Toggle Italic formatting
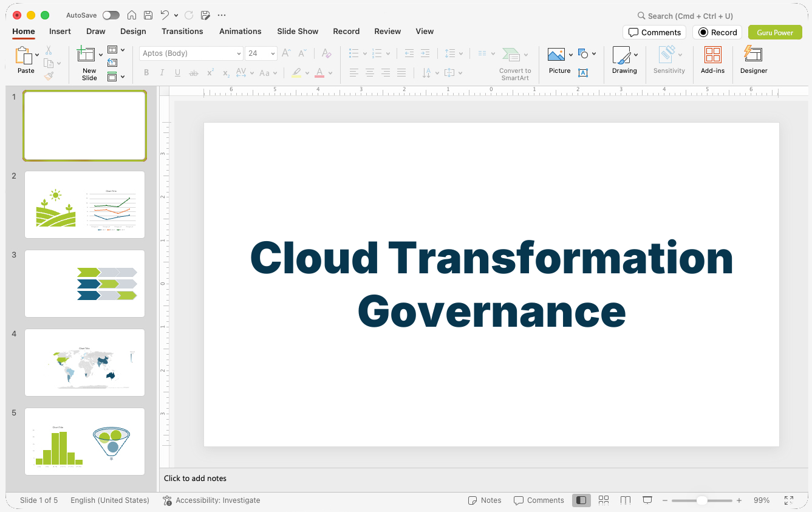The height and width of the screenshot is (512, 812). [x=162, y=73]
